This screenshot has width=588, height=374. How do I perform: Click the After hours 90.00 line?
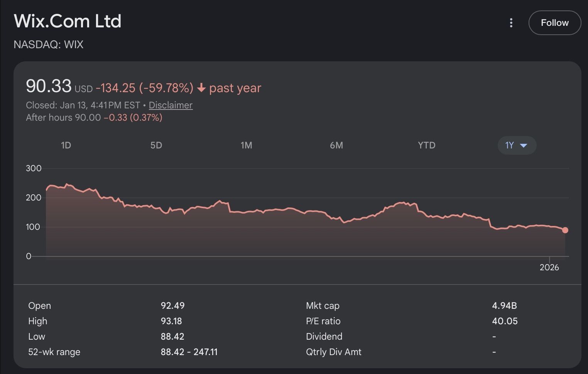pos(94,118)
